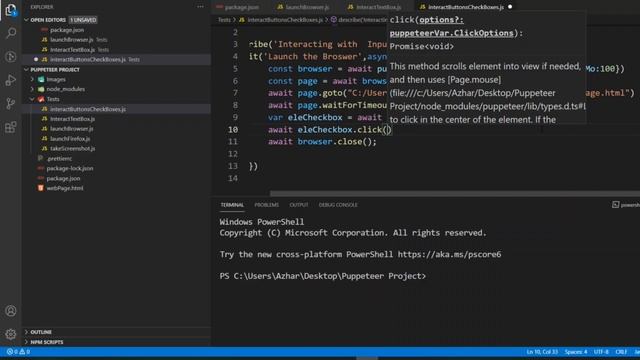Screen dimensions: 640x360
Task: Collapse the Puppeteer Project section
Action: coord(27,69)
